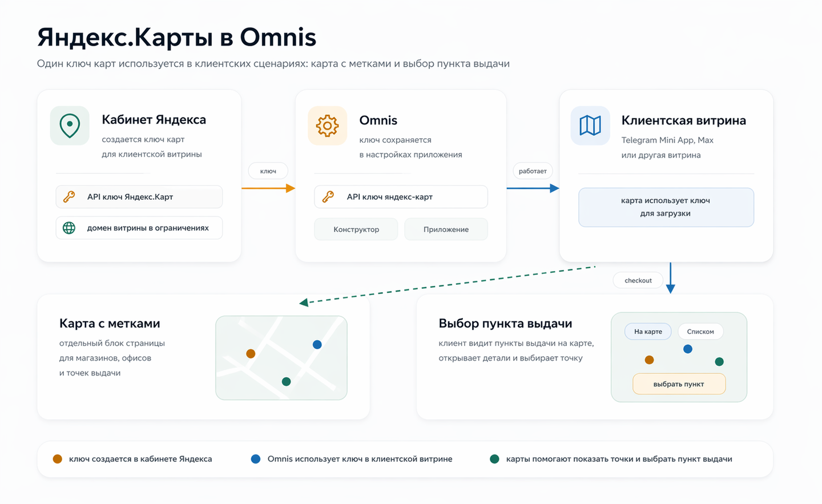This screenshot has height=504, width=822.
Task: Switch to the Приложение tab
Action: tap(446, 229)
